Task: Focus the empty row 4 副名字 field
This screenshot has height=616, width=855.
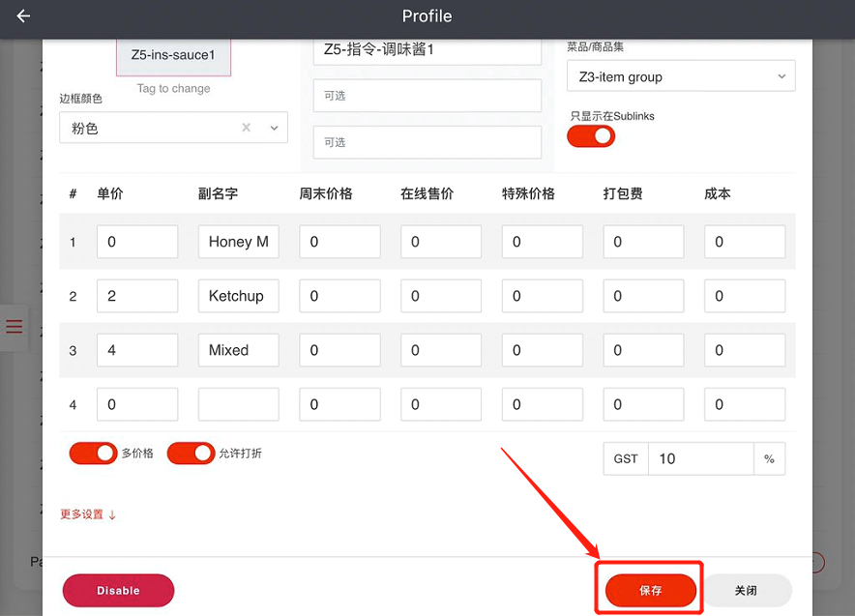Action: click(x=238, y=404)
